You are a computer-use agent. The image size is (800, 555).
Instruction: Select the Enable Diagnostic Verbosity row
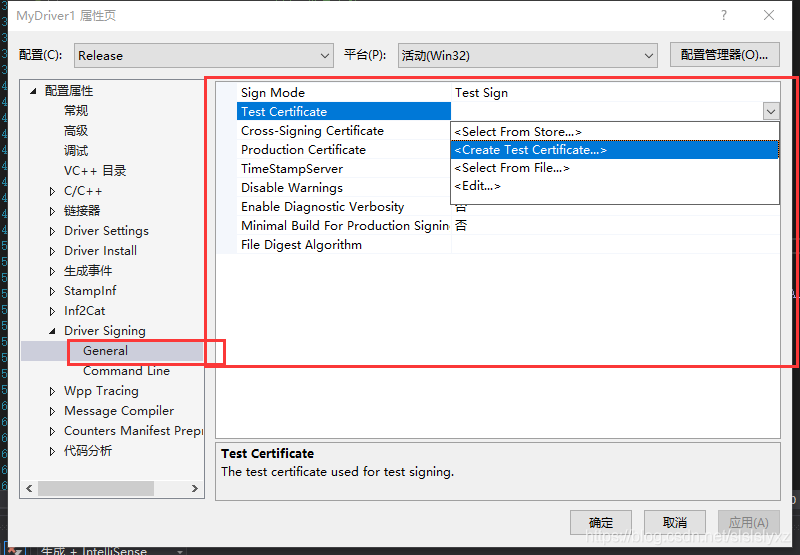(x=343, y=207)
